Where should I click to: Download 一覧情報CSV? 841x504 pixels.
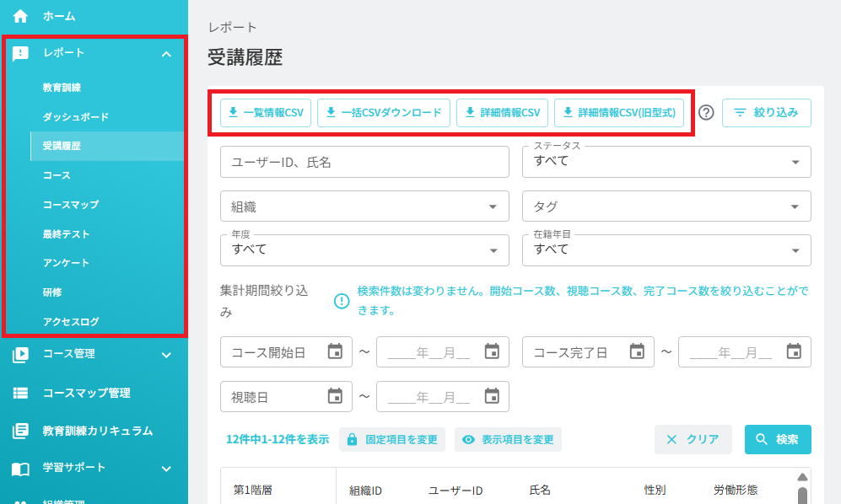click(266, 113)
